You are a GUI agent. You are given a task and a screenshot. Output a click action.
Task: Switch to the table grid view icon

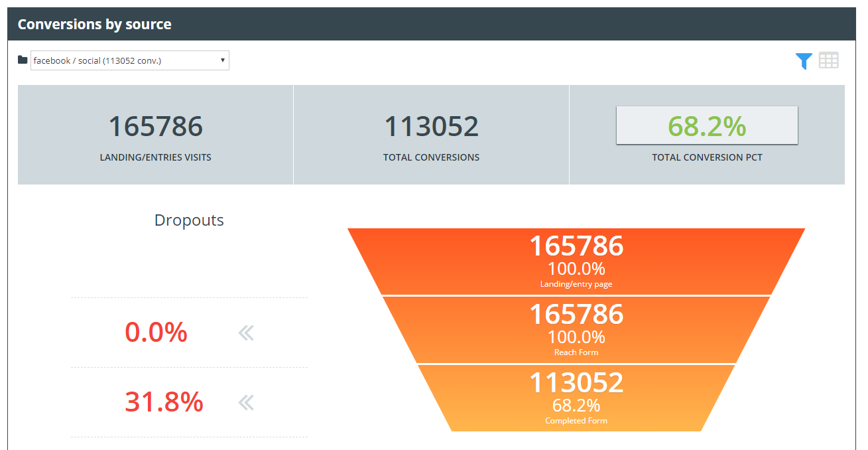pyautogui.click(x=828, y=60)
